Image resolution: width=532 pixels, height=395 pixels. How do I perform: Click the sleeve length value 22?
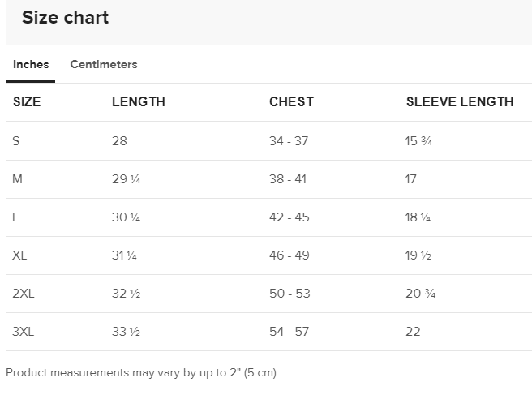point(413,332)
